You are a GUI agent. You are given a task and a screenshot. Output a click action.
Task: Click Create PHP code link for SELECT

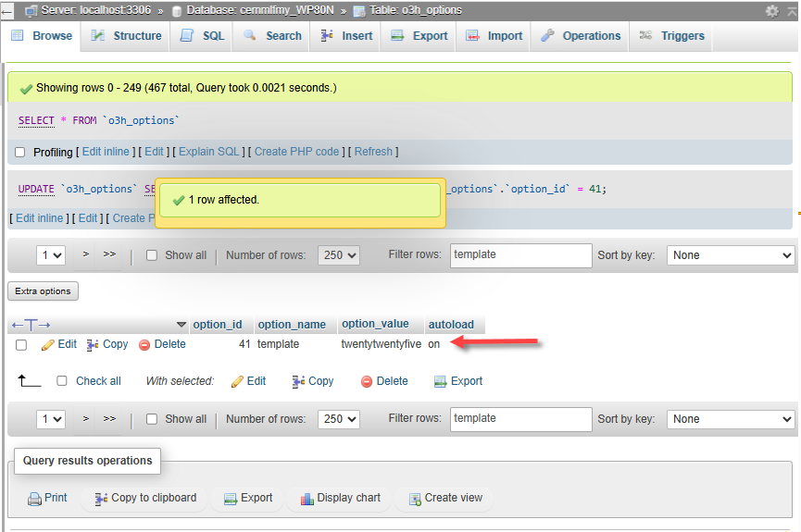[297, 152]
